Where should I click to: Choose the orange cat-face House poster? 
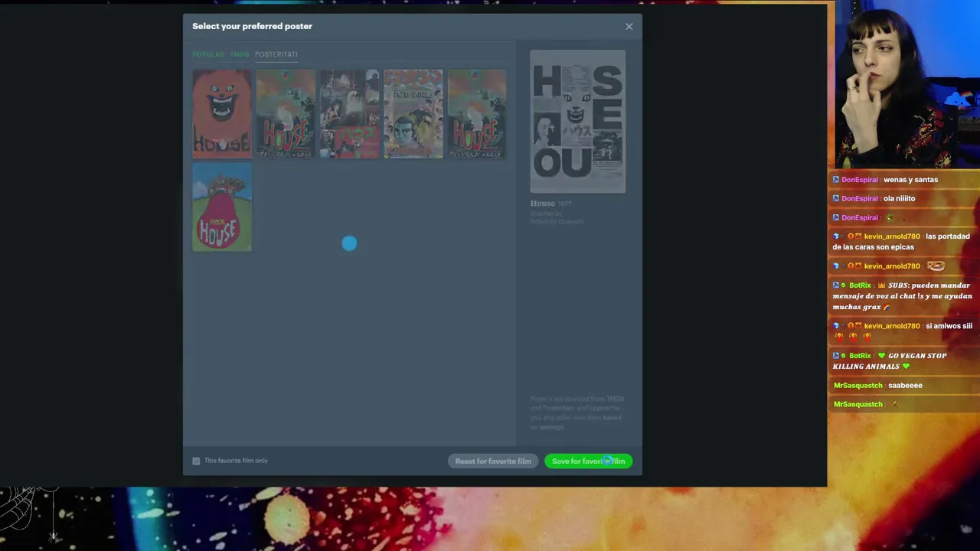(222, 114)
